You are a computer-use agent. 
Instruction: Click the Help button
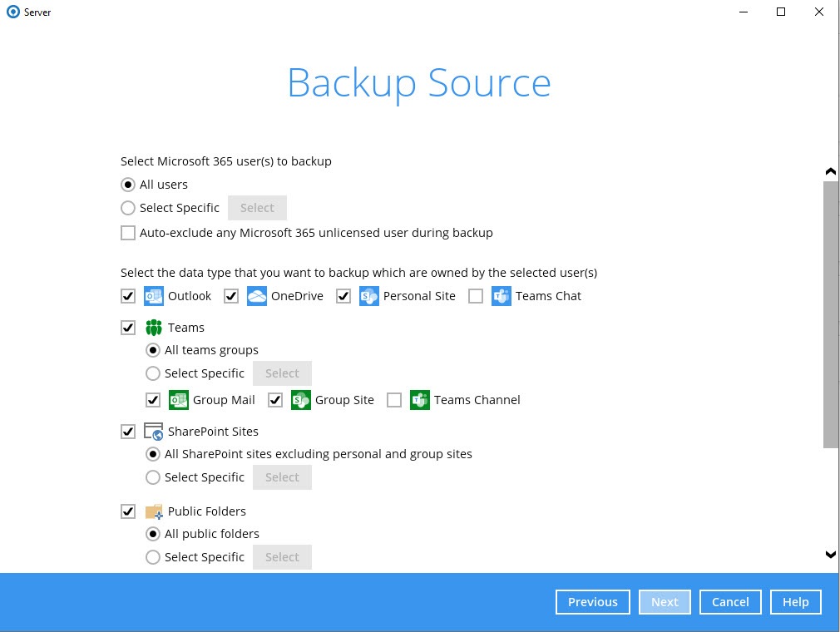coord(795,601)
